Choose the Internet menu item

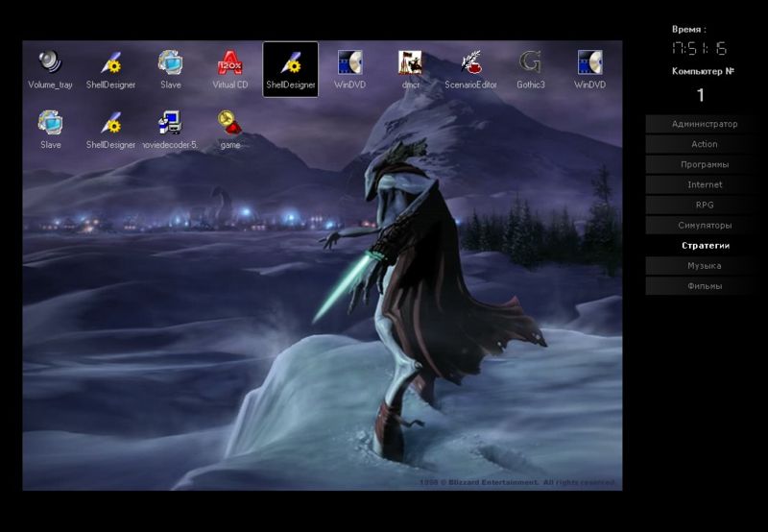705,184
